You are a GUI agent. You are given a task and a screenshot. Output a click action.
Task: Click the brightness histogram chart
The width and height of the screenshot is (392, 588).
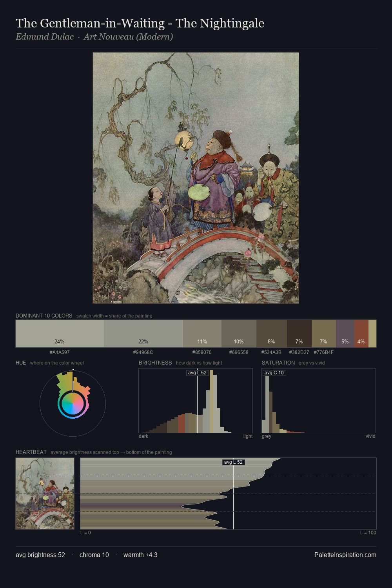click(x=196, y=401)
